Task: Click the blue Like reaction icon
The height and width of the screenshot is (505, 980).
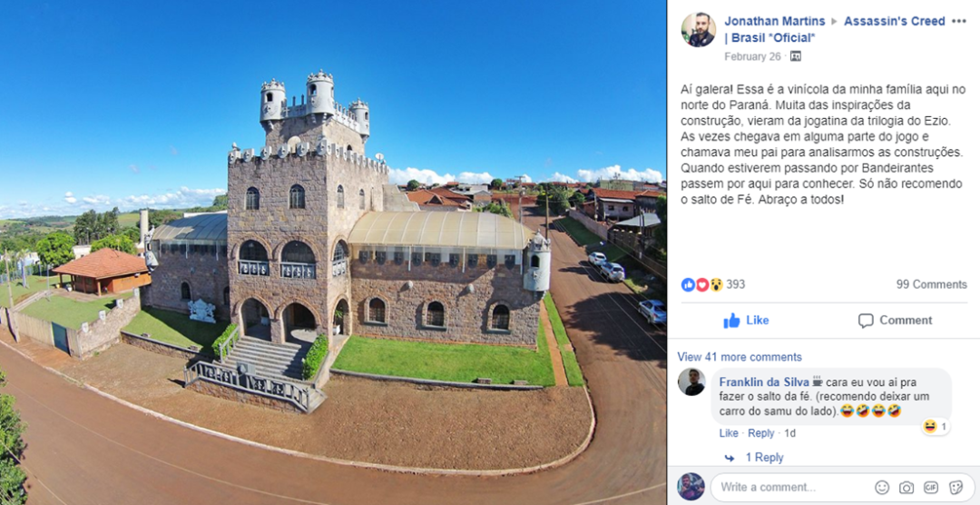Action: pyautogui.click(x=688, y=284)
